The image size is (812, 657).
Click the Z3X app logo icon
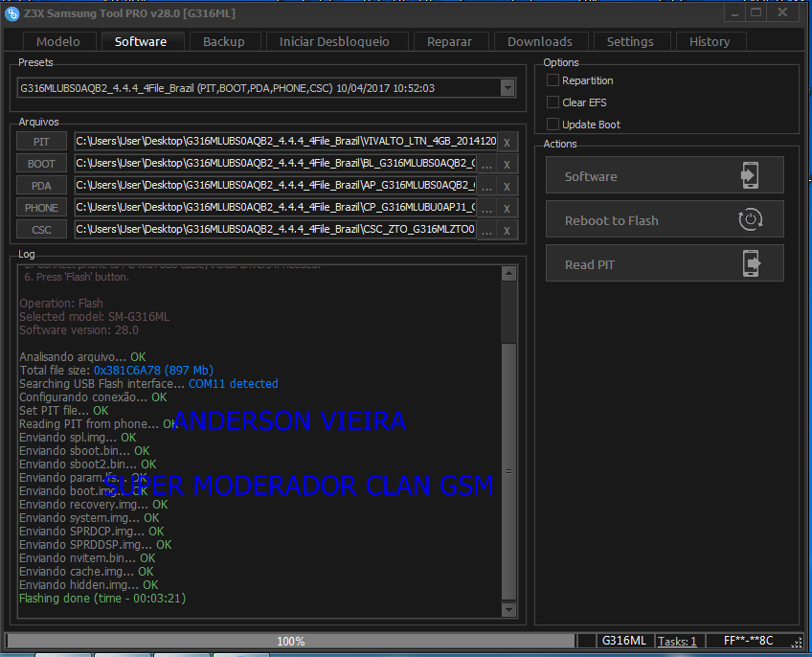11,13
